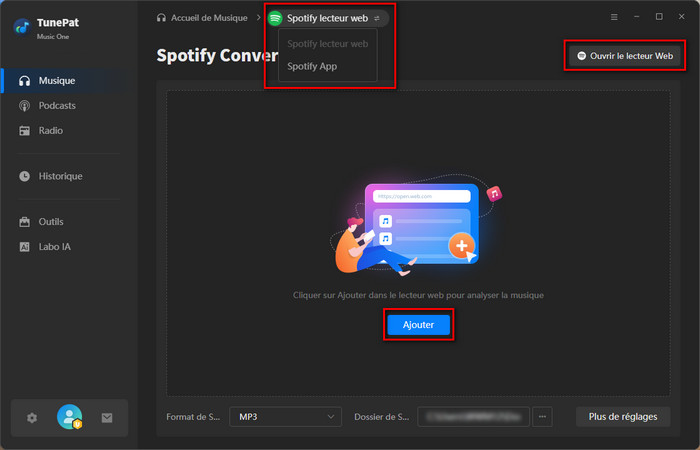Open the user account avatar

tap(70, 417)
